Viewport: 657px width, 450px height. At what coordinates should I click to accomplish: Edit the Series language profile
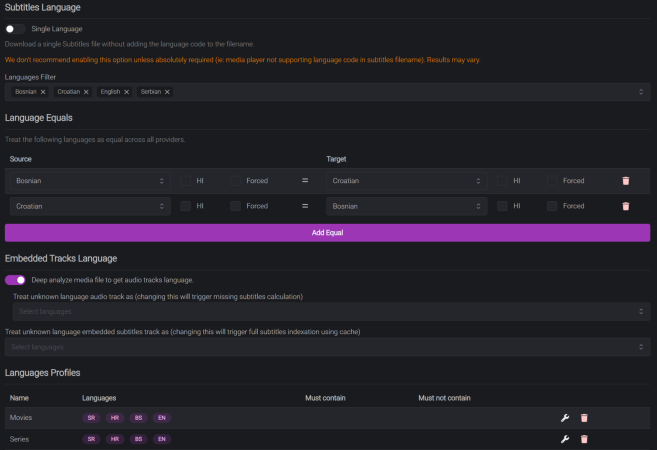564,439
